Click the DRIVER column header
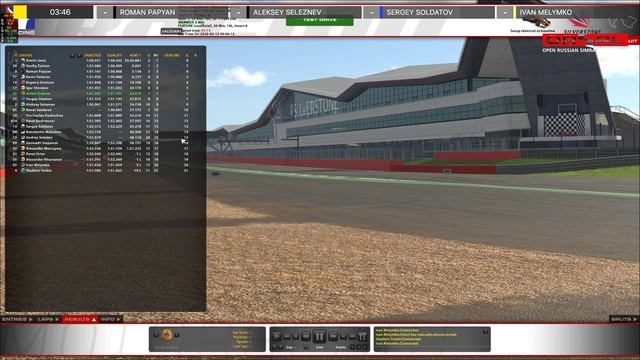This screenshot has height=360, width=640. 26,55
